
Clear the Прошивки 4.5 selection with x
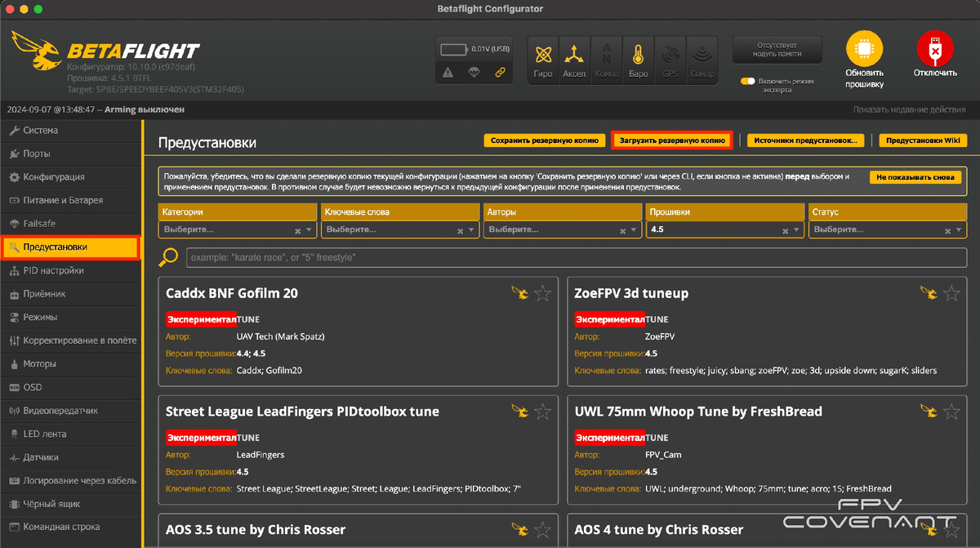coord(785,231)
